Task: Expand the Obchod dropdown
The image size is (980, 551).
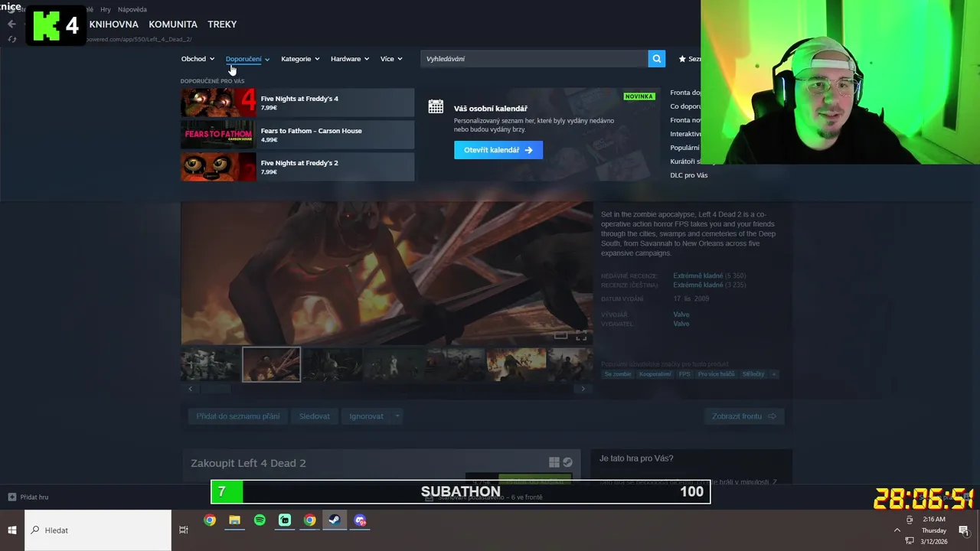Action: pyautogui.click(x=198, y=59)
